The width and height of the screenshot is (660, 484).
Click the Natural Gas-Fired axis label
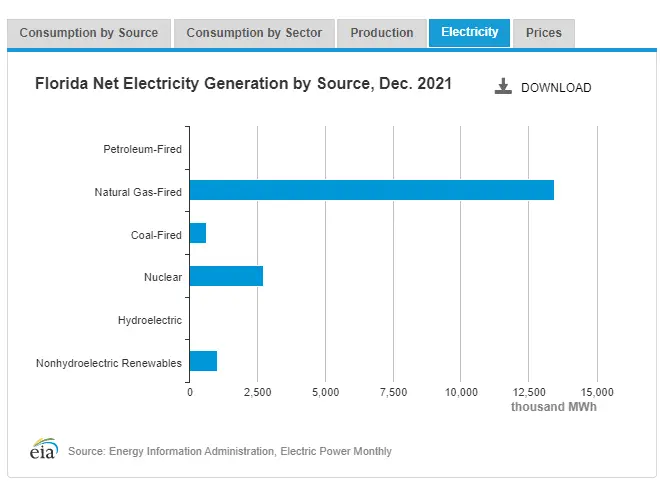[x=138, y=192]
